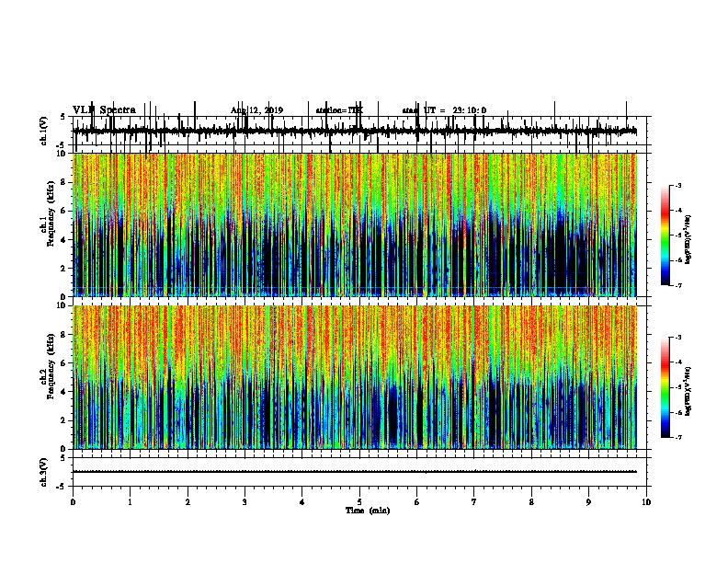The width and height of the screenshot is (728, 563).
Task: Click the ch.1 voltage waveform trace
Action: click(355, 132)
